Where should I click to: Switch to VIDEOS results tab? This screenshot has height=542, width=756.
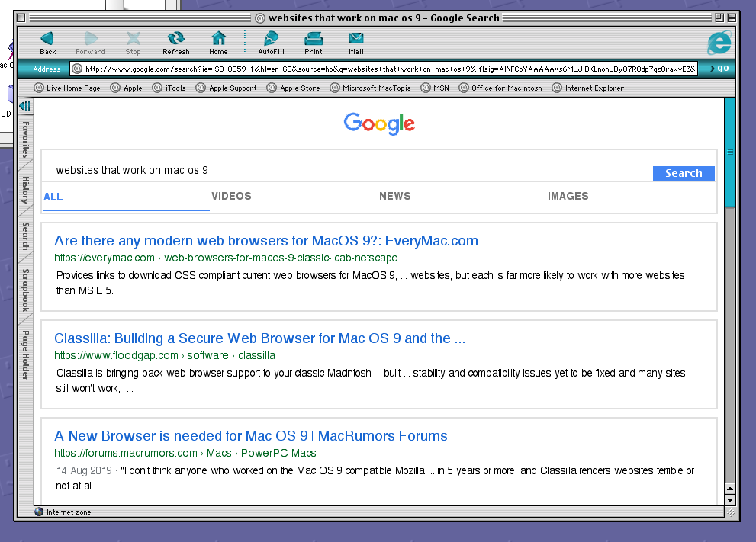tap(231, 196)
